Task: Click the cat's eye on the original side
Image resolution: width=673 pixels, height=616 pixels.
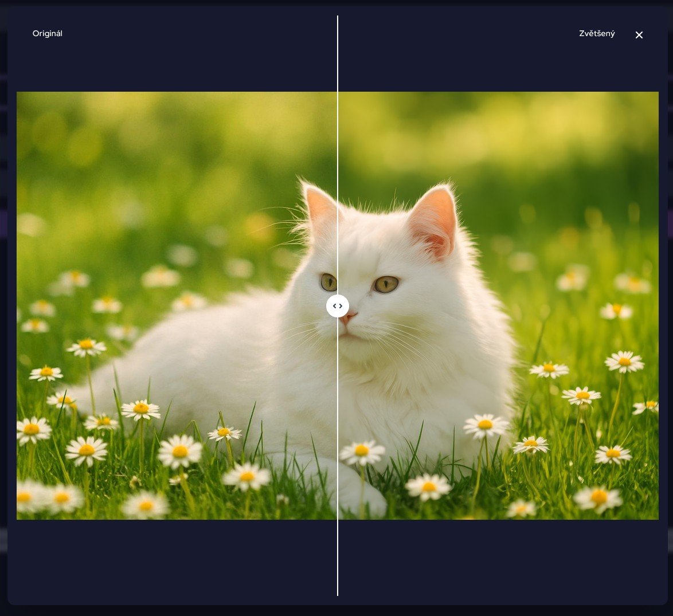Action: click(x=328, y=281)
